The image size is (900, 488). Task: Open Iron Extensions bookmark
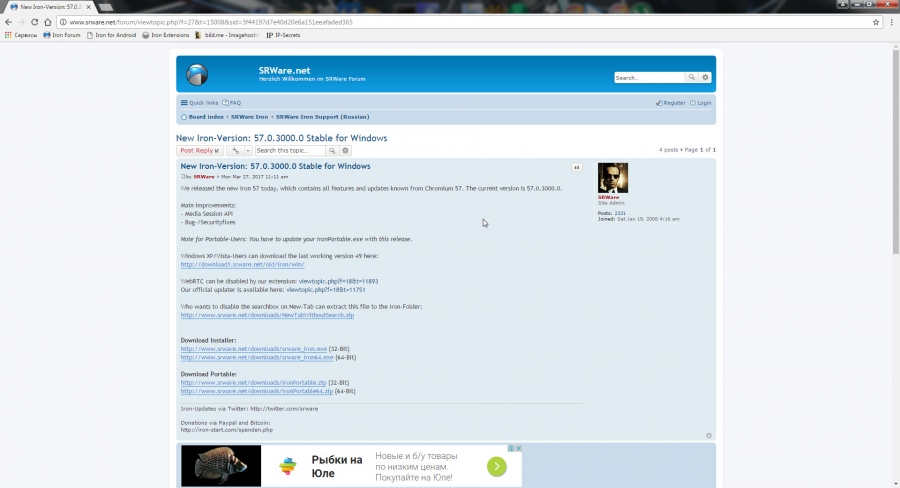tap(166, 35)
